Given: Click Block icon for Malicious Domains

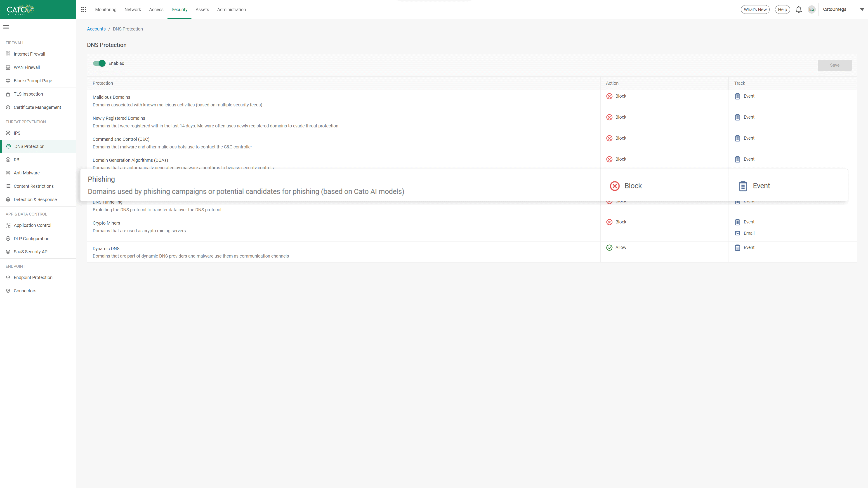Looking at the screenshot, I should click(x=609, y=96).
